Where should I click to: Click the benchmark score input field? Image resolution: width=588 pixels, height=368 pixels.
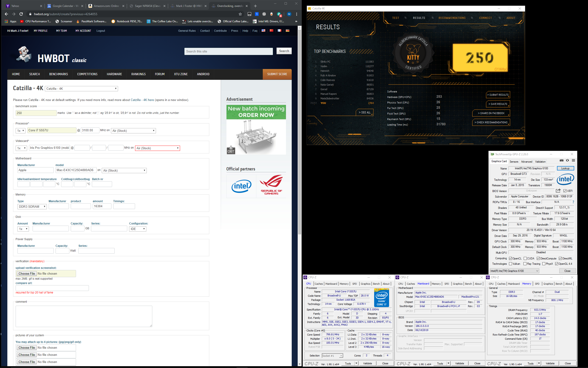(x=36, y=113)
